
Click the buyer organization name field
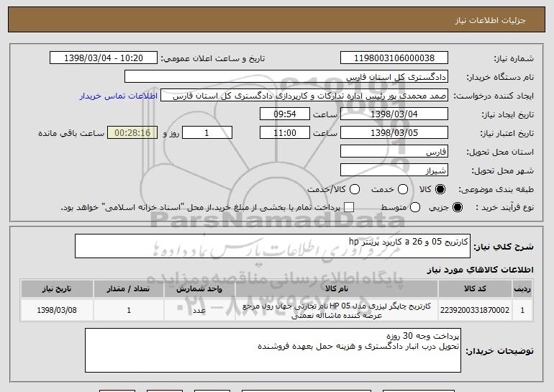(x=286, y=77)
